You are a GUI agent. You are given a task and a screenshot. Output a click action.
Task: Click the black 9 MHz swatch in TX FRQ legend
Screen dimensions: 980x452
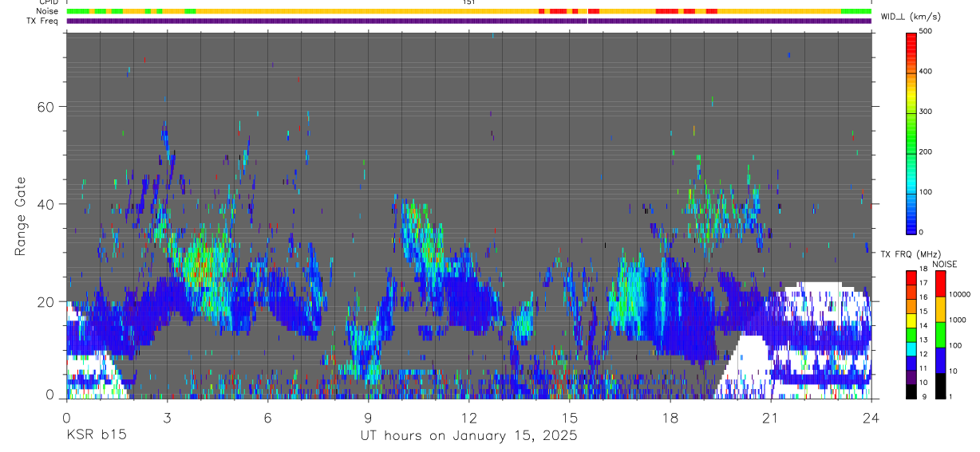(911, 391)
